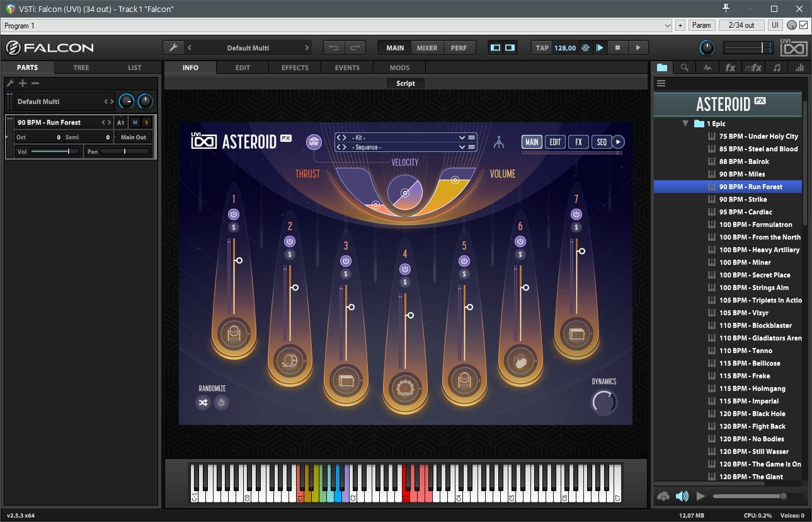Screen dimensions: 812x522
Task: Click the DYNAMICS knob
Action: [603, 402]
